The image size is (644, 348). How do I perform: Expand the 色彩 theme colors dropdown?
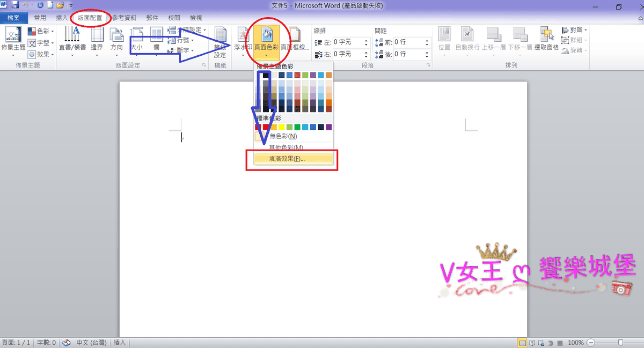pos(41,32)
